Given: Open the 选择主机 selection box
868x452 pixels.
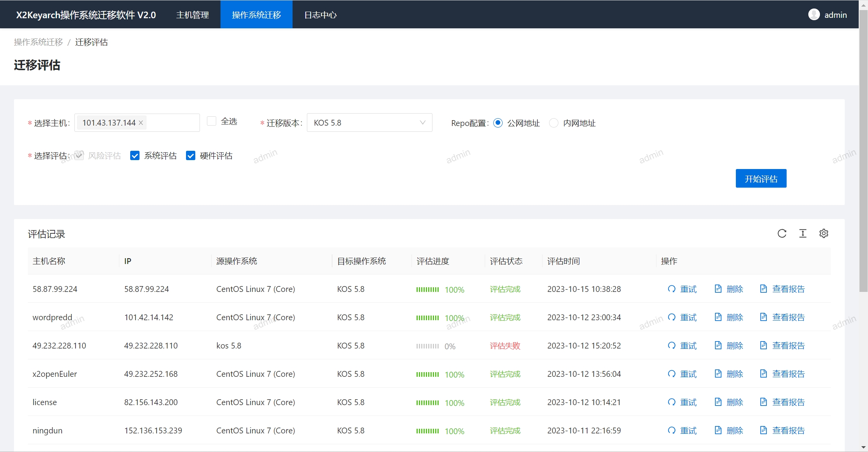Looking at the screenshot, I should (x=172, y=123).
